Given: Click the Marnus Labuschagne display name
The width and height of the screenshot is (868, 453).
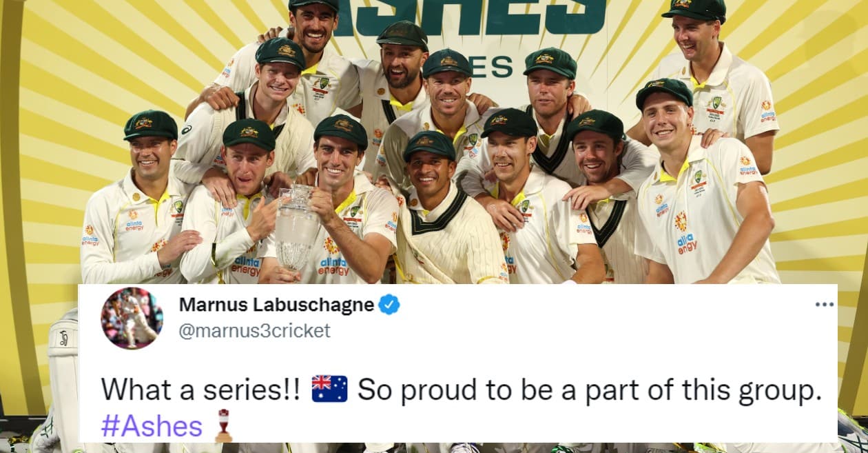Looking at the screenshot, I should coord(276,304).
